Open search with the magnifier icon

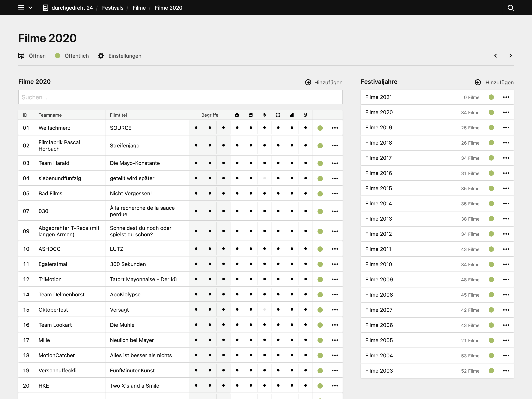511,8
